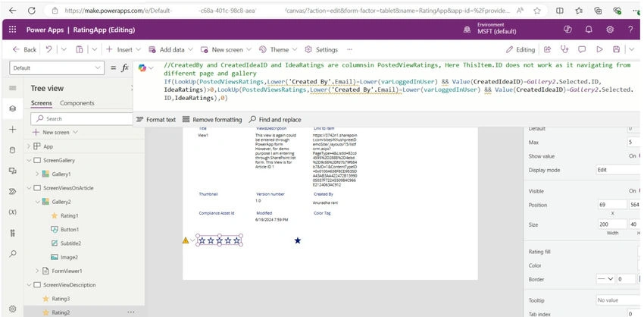Click the Share icon in toolbar
644x317 pixels.
click(x=548, y=49)
